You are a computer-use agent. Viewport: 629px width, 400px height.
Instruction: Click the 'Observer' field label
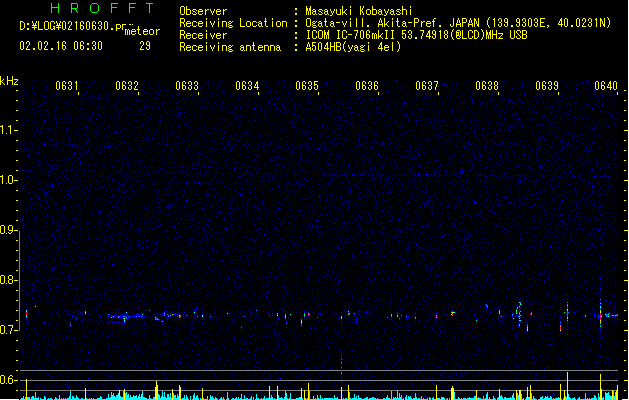[203, 11]
